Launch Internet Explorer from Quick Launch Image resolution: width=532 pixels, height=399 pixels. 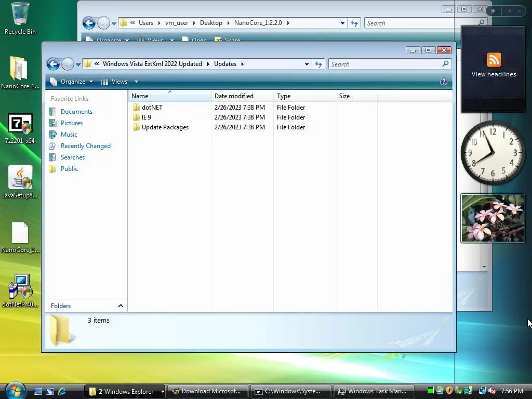tap(62, 391)
